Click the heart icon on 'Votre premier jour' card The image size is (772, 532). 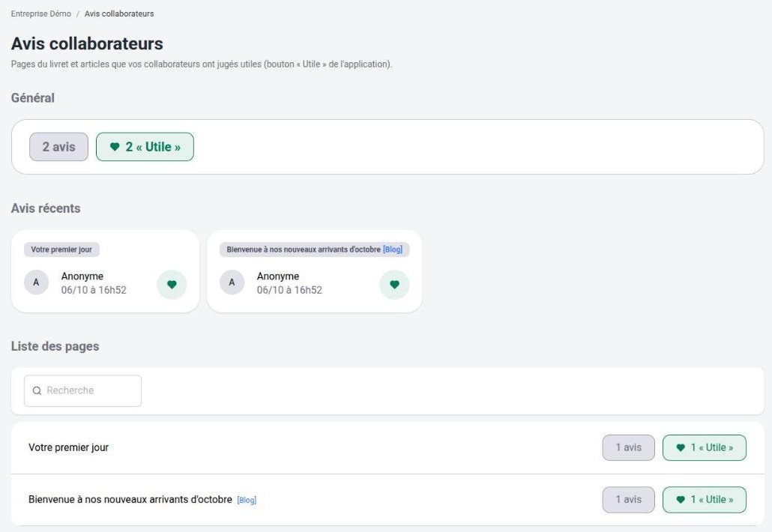tap(172, 285)
